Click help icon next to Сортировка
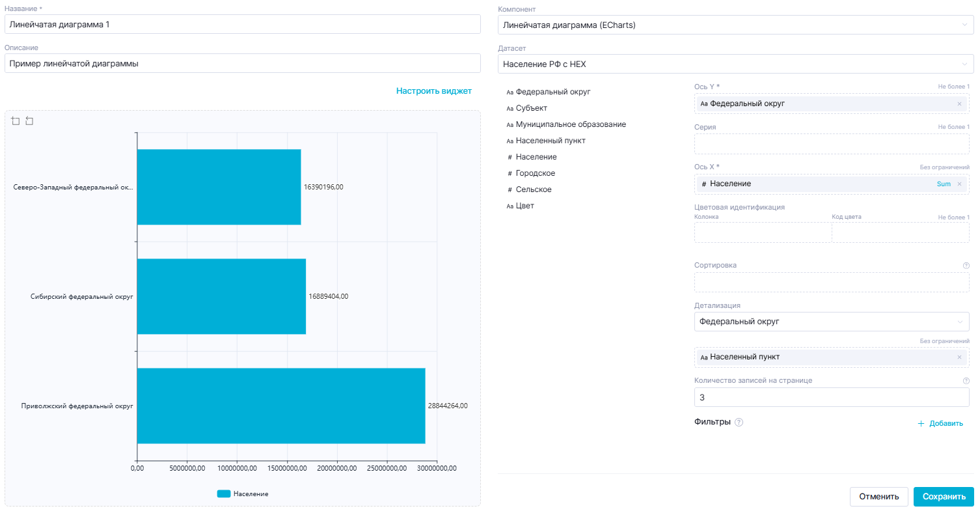Screen dimensions: 980x515 pyautogui.click(x=966, y=266)
